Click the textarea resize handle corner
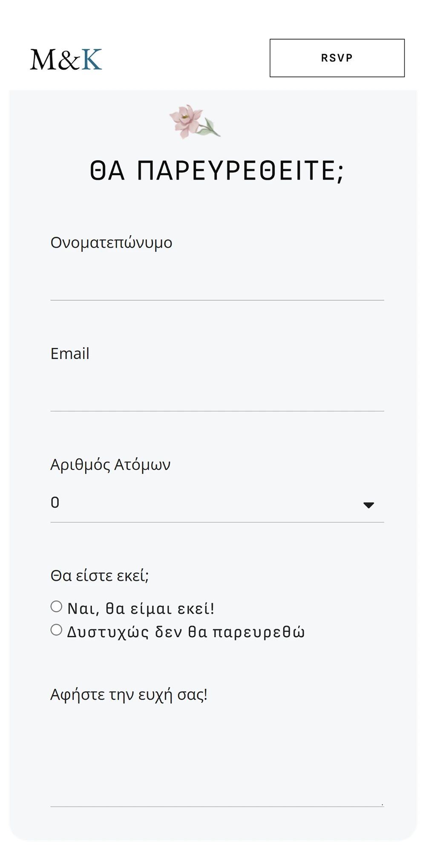The width and height of the screenshot is (426, 868). click(x=382, y=805)
